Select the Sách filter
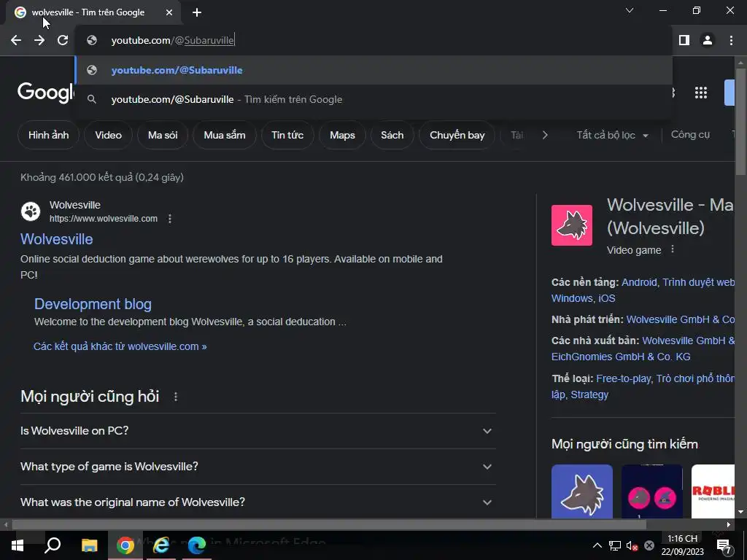747x560 pixels. point(392,135)
